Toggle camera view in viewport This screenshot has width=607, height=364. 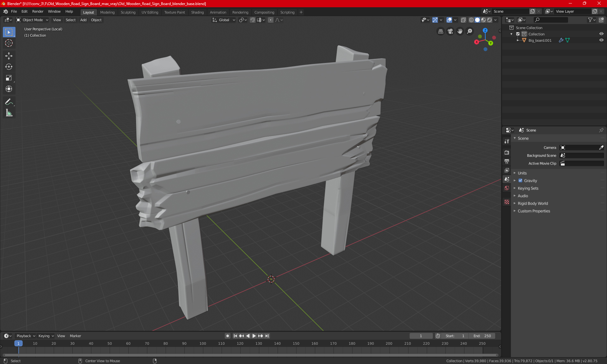pos(450,31)
